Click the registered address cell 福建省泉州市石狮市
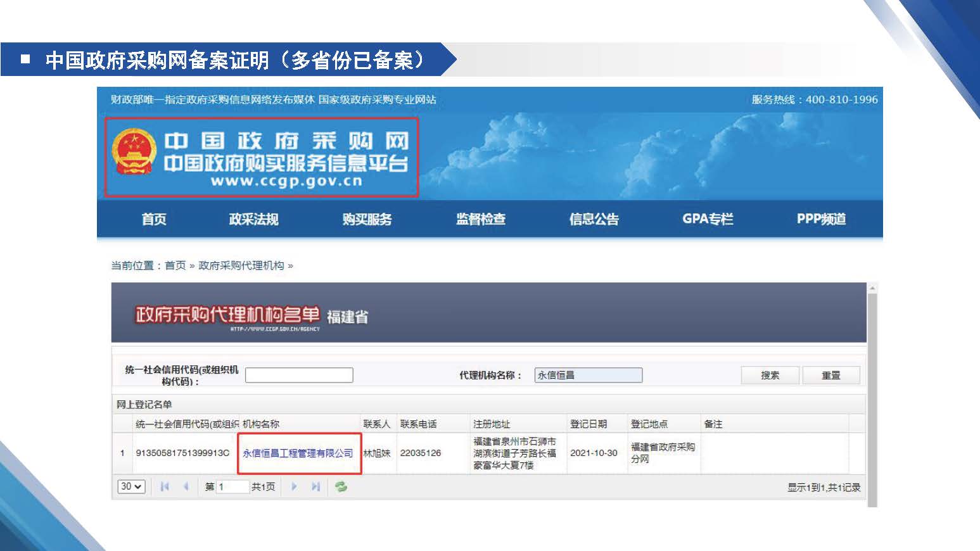The image size is (980, 551). [x=514, y=453]
